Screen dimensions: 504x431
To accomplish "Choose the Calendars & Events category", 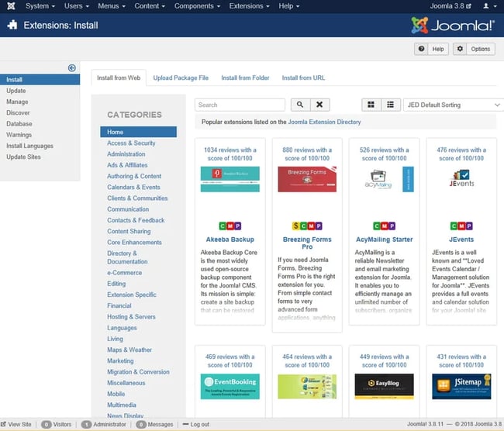I will [133, 187].
